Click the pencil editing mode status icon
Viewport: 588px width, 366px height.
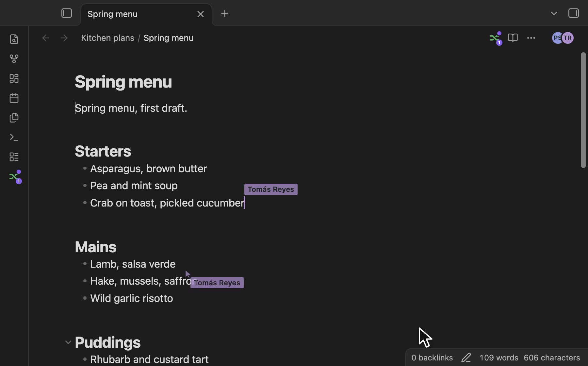tap(466, 358)
